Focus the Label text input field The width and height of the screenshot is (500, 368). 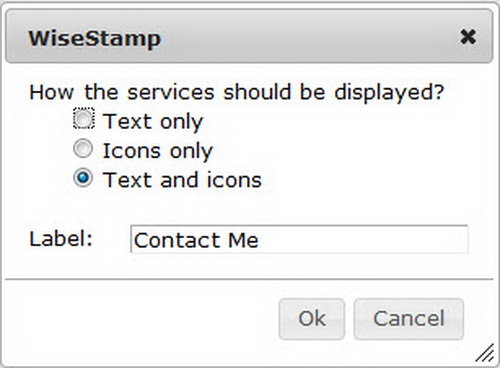point(299,239)
